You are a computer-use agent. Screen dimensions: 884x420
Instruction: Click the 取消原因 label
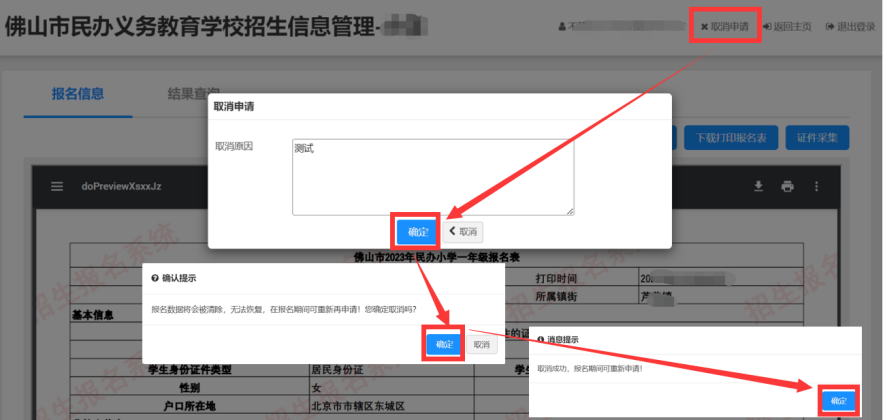(x=234, y=146)
